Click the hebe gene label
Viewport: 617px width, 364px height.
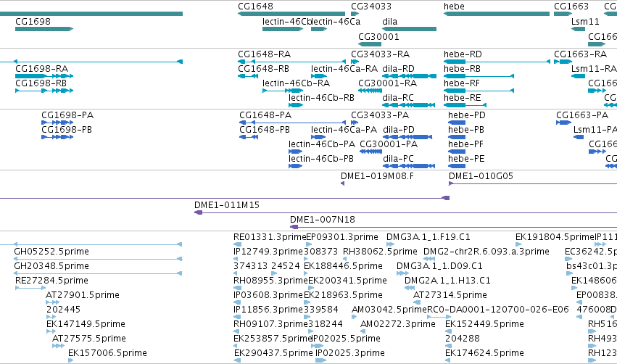point(454,7)
